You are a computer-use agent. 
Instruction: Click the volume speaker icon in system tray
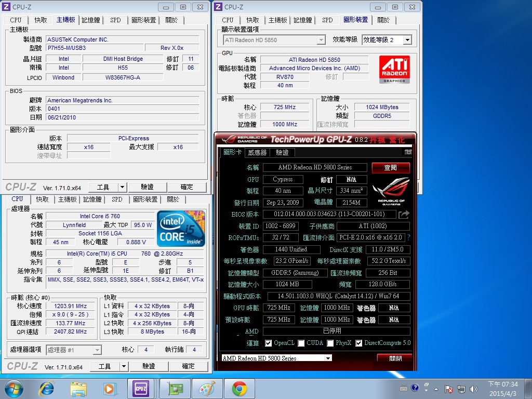click(473, 389)
